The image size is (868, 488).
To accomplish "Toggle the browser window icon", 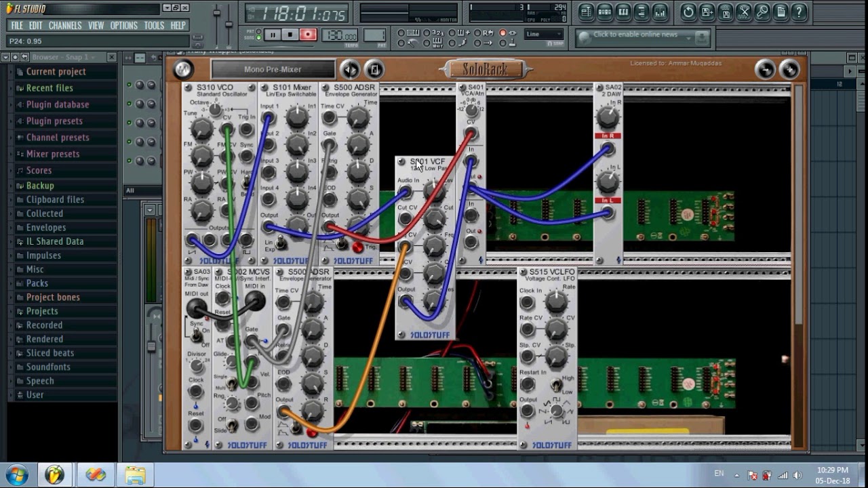I will pos(642,12).
